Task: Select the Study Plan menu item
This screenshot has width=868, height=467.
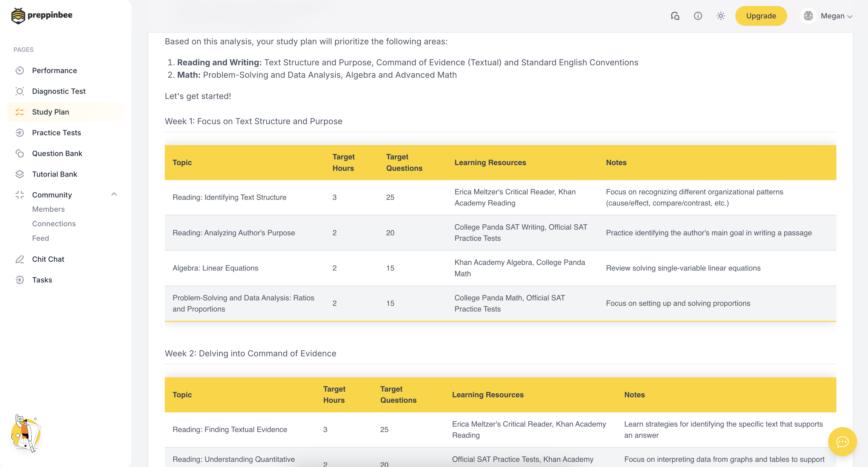Action: point(50,112)
